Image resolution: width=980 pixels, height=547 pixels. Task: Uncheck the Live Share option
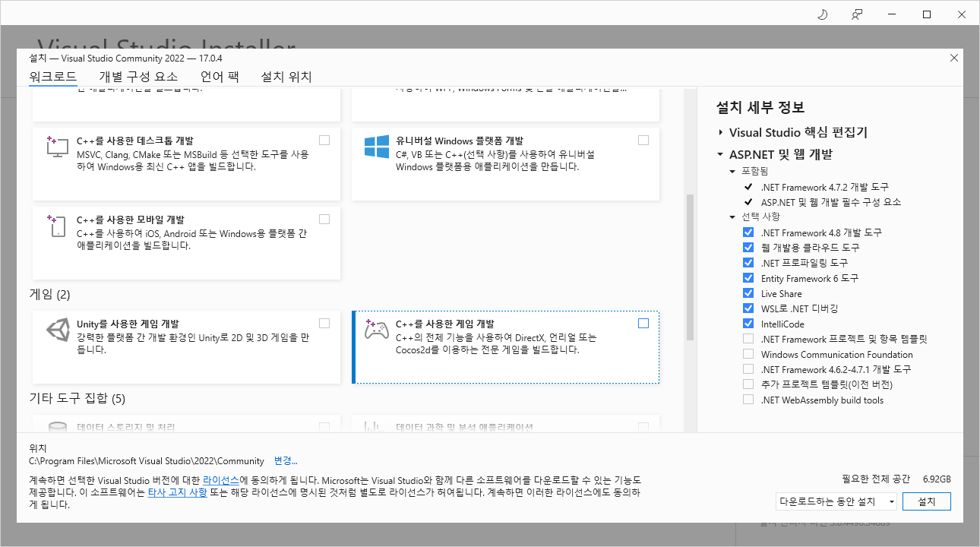748,293
